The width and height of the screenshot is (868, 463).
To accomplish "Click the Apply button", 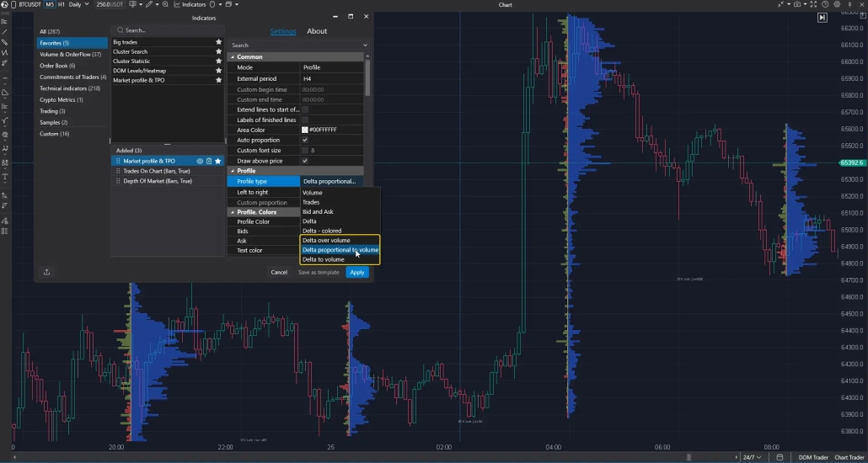I will [357, 272].
